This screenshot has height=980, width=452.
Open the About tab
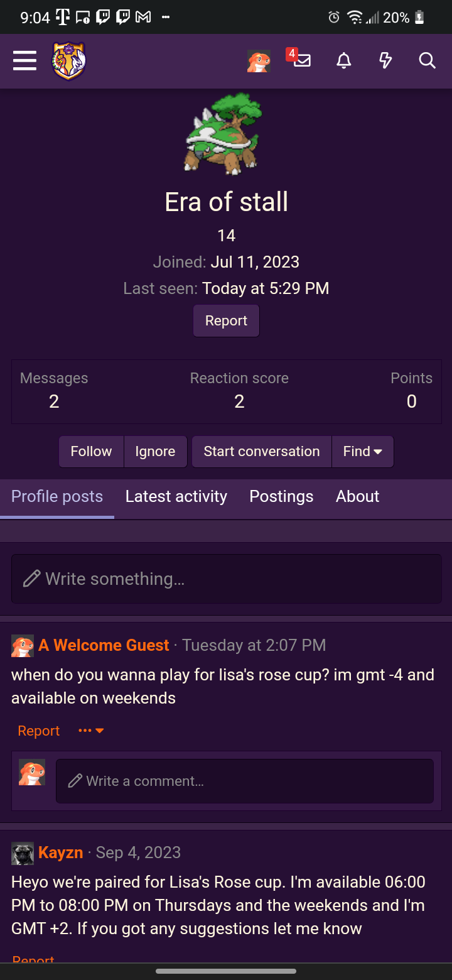[x=357, y=496]
